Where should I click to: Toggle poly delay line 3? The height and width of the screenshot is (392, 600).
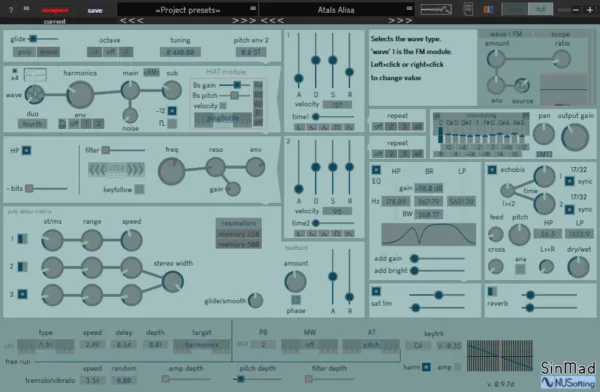pyautogui.click(x=23, y=294)
